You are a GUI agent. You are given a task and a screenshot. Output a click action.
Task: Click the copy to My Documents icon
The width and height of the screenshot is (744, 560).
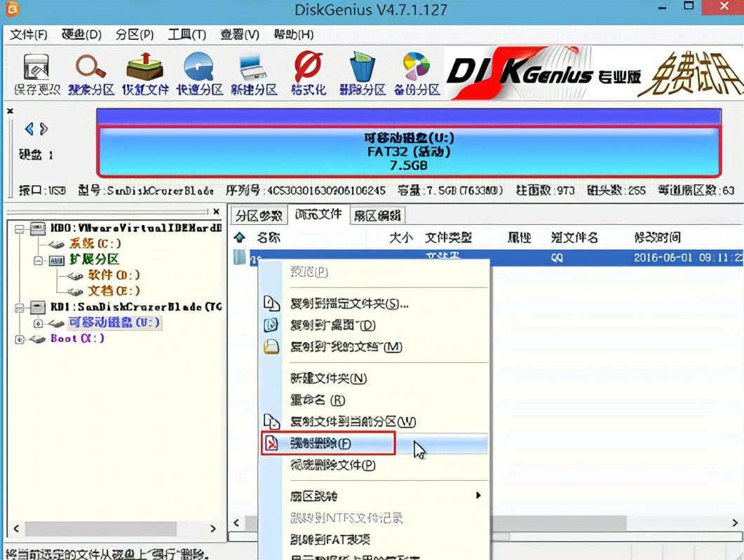click(271, 347)
